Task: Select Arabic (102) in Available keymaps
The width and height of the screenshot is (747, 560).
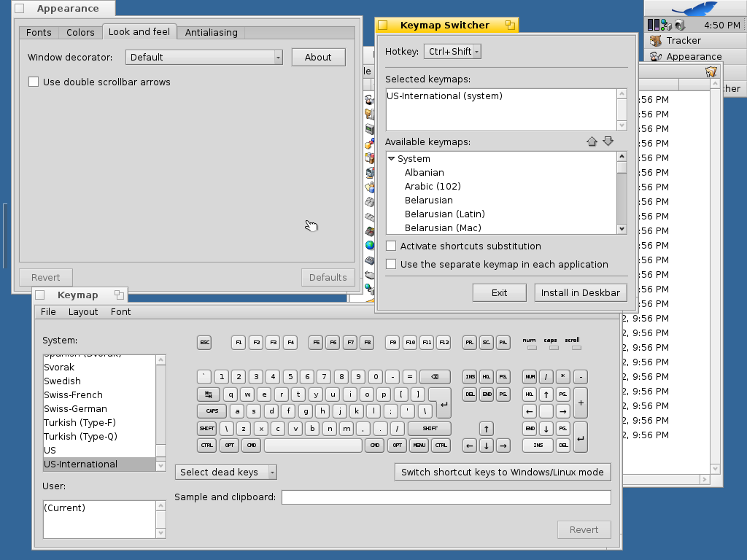Action: [x=501, y=186]
